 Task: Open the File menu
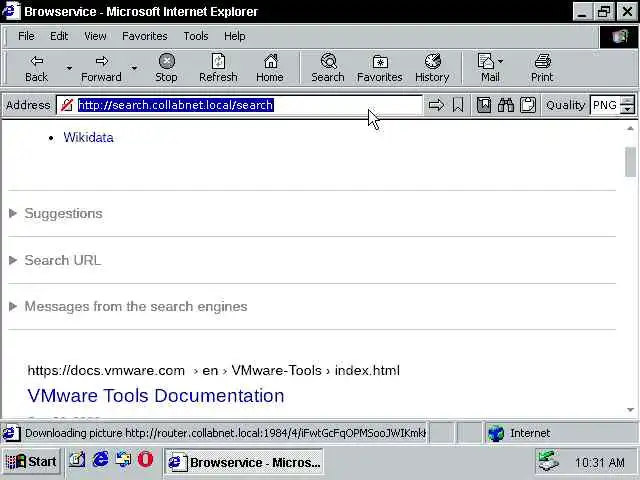[x=26, y=36]
